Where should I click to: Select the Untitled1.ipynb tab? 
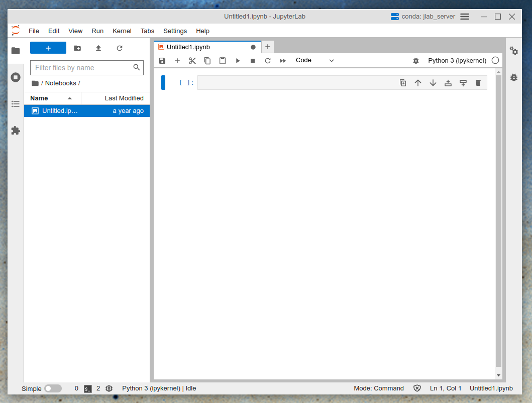pos(188,47)
